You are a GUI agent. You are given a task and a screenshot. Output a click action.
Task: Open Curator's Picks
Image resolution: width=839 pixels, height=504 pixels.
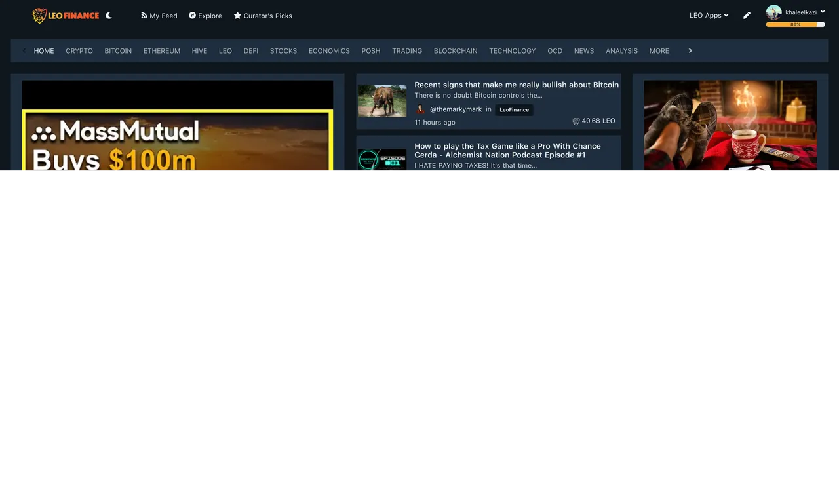click(x=263, y=16)
